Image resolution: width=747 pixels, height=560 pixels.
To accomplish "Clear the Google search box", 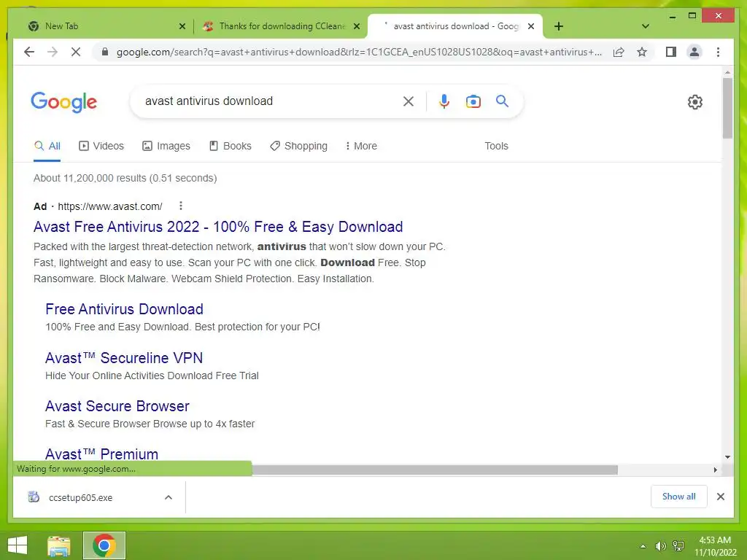I will [x=409, y=101].
